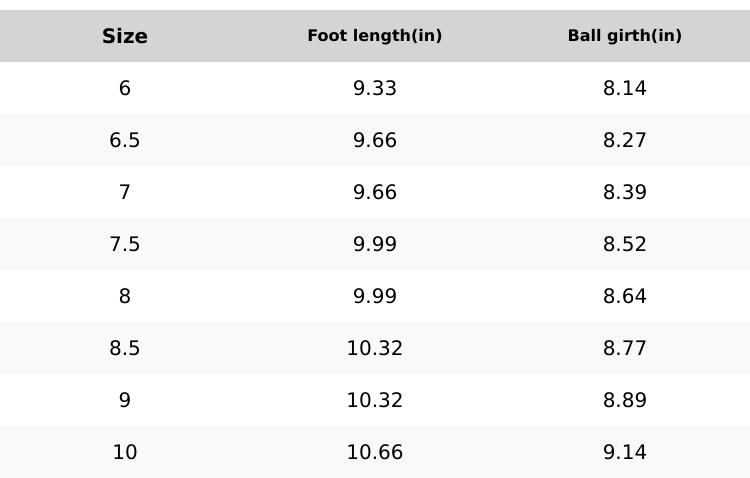Select the 8.27 ball girth value
The height and width of the screenshot is (478, 750).
tap(625, 141)
